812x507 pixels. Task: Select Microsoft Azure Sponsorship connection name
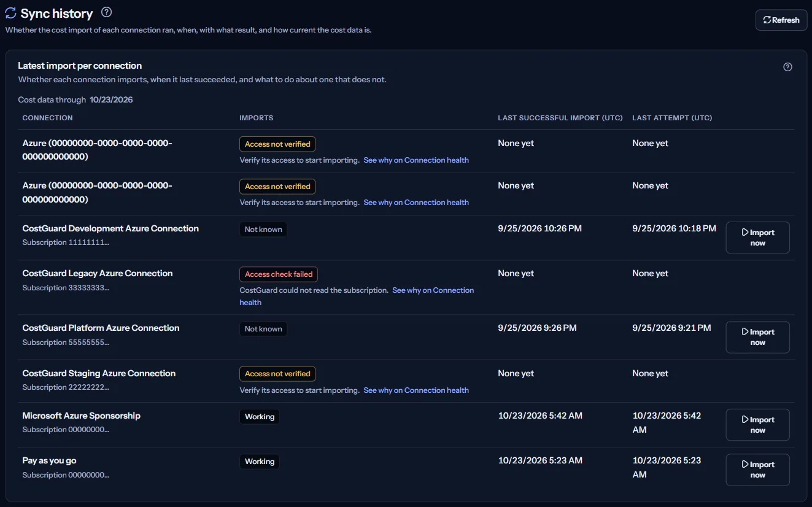pos(82,416)
